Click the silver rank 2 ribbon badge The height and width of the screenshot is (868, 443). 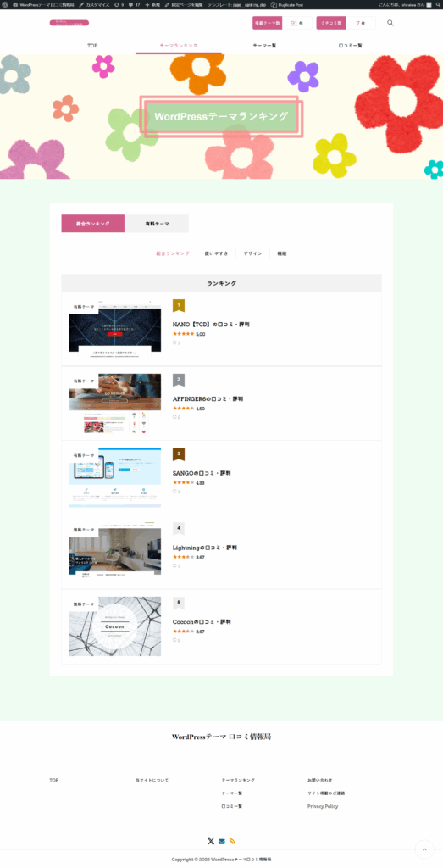point(179,380)
